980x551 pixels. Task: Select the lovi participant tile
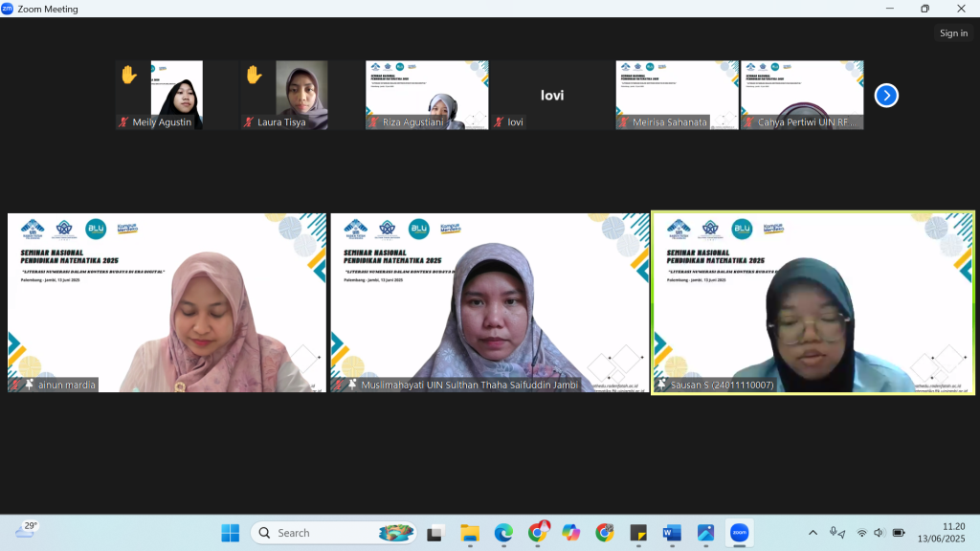[x=552, y=95]
